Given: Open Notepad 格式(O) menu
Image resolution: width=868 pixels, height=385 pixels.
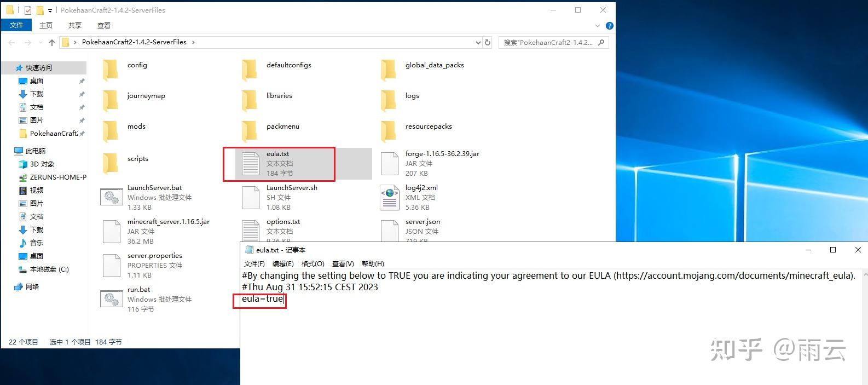Looking at the screenshot, I should pos(313,263).
